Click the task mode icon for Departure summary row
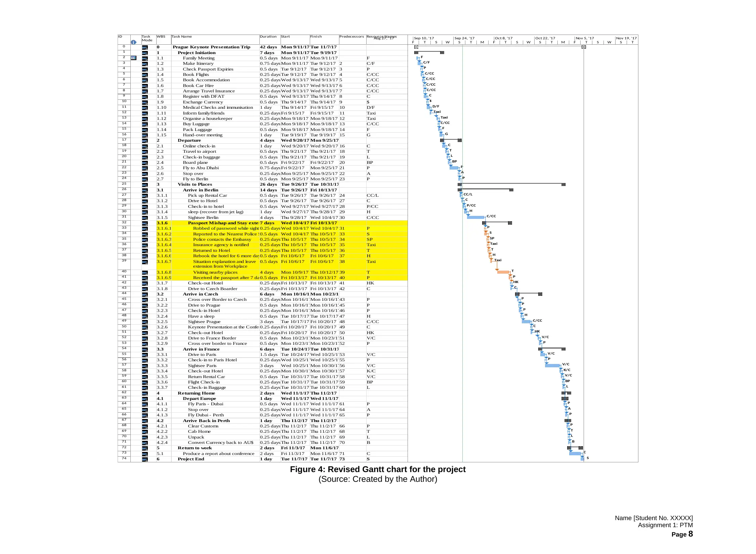756x554 pixels. tap(145, 141)
